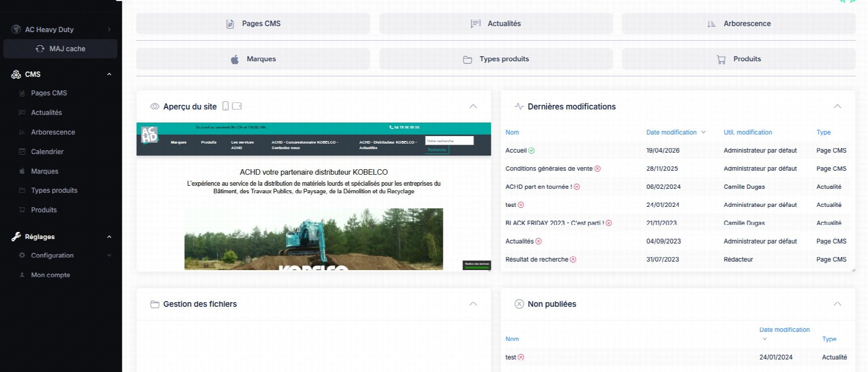
Task: Click the eye icon in Aperçu du site header
Action: pos(155,106)
